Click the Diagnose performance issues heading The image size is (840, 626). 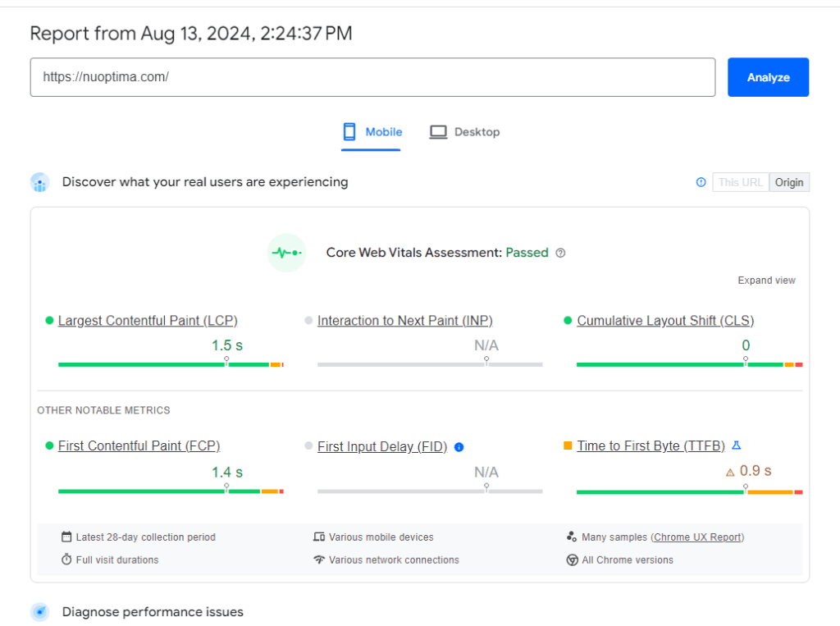tap(153, 611)
